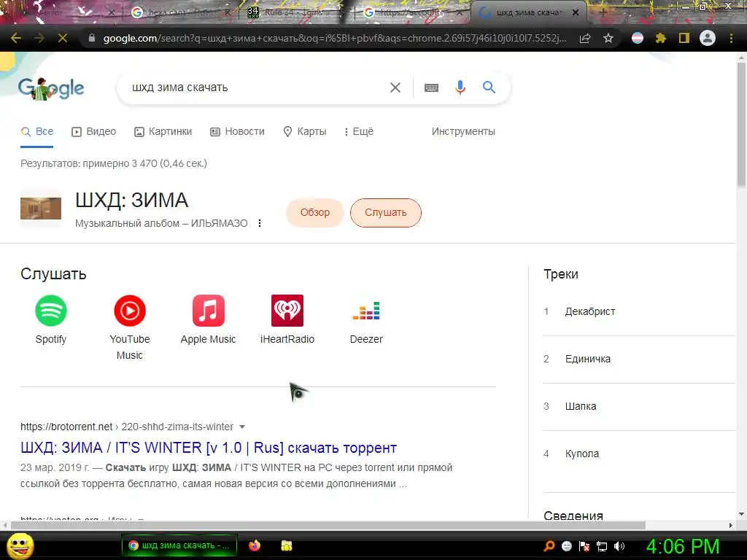Switch to the Видео results tab

point(93,131)
